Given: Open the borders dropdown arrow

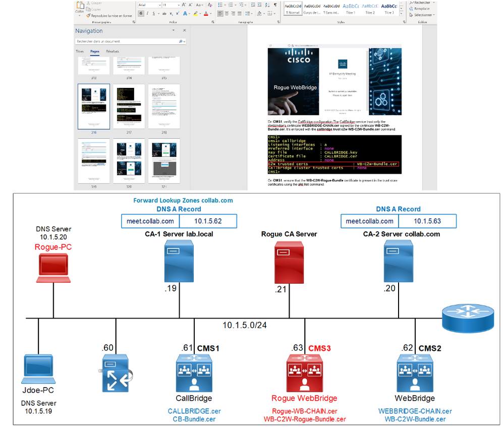Looking at the screenshot, I should click(274, 14).
